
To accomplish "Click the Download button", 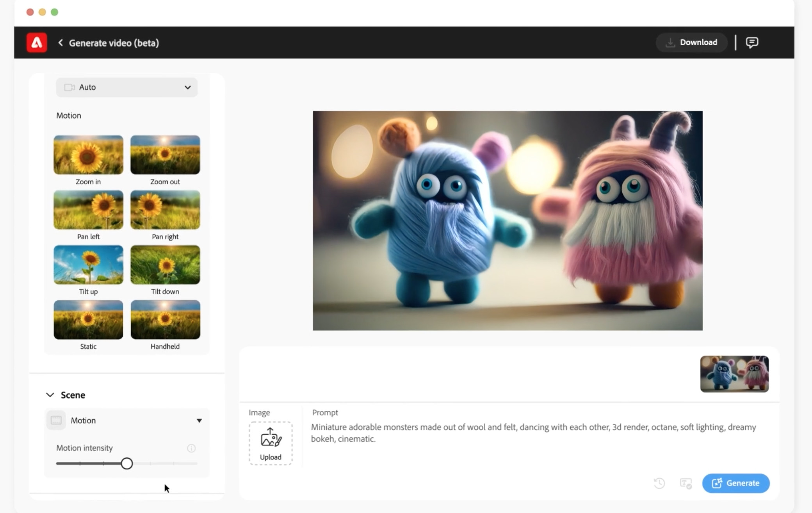I will coord(691,42).
